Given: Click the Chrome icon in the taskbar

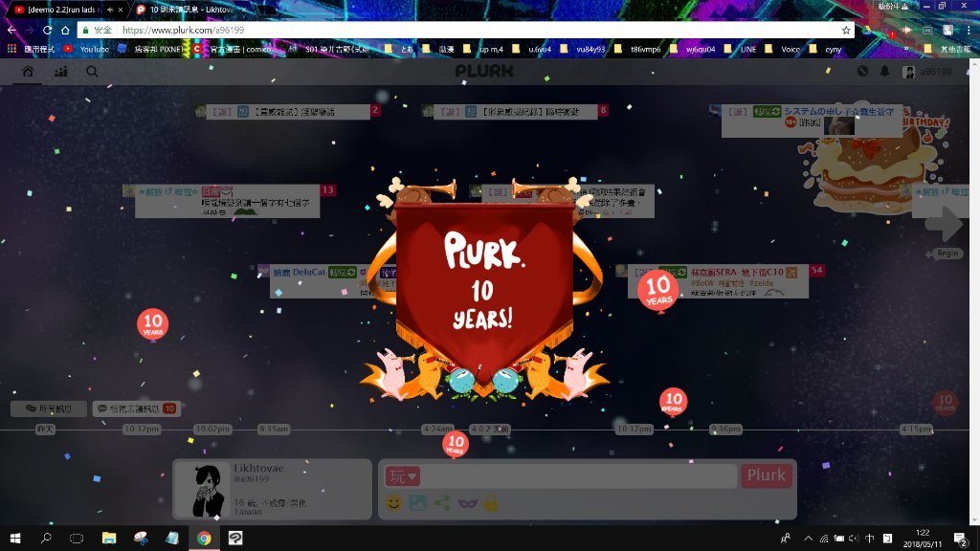Looking at the screenshot, I should [204, 538].
